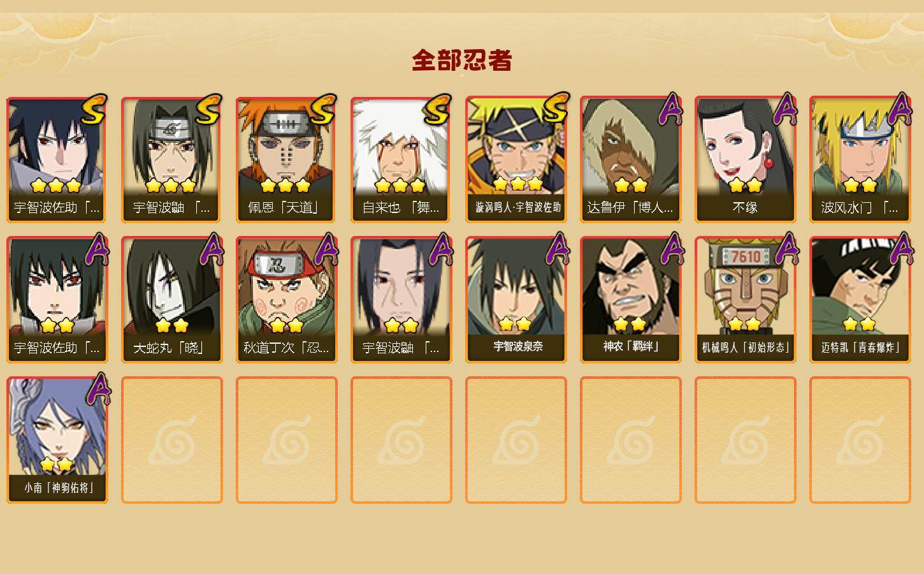Choose the 不缘 ninja card
The width and height of the screenshot is (924, 574).
(x=746, y=159)
